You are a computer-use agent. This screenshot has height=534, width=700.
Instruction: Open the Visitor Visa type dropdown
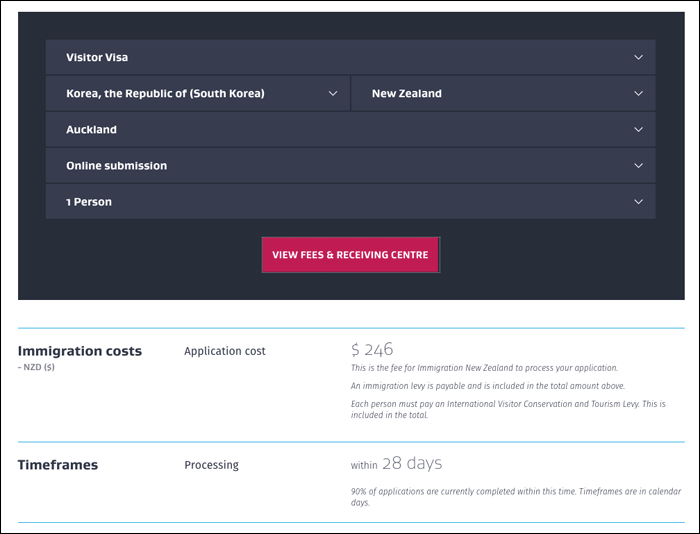(x=350, y=57)
